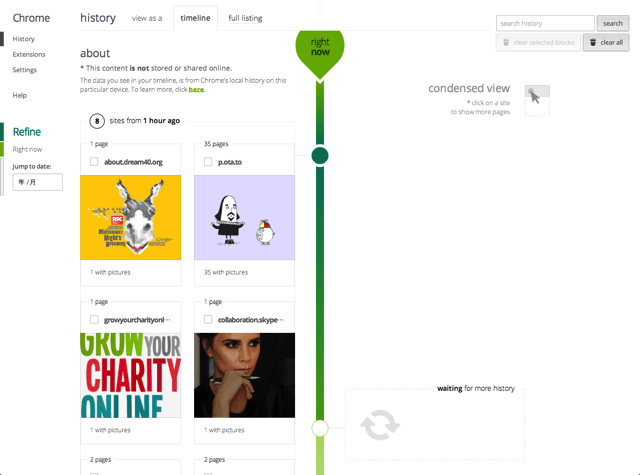Open Extensions in the Chrome sidebar
The image size is (640, 475).
pyautogui.click(x=29, y=54)
